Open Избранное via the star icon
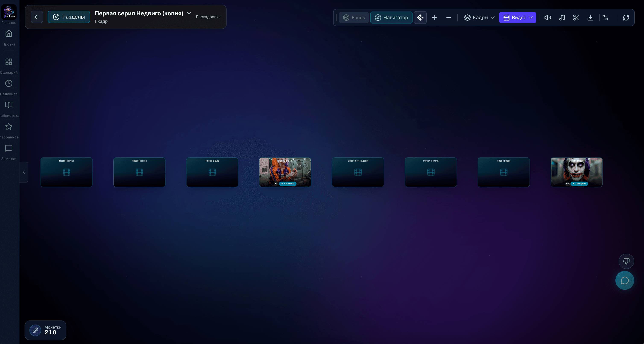 [x=9, y=126]
